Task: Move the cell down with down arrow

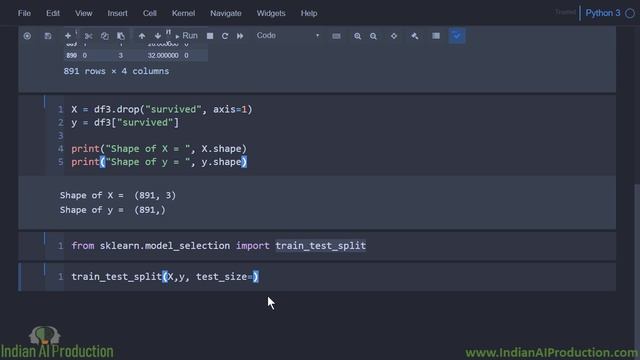Action: click(x=158, y=36)
